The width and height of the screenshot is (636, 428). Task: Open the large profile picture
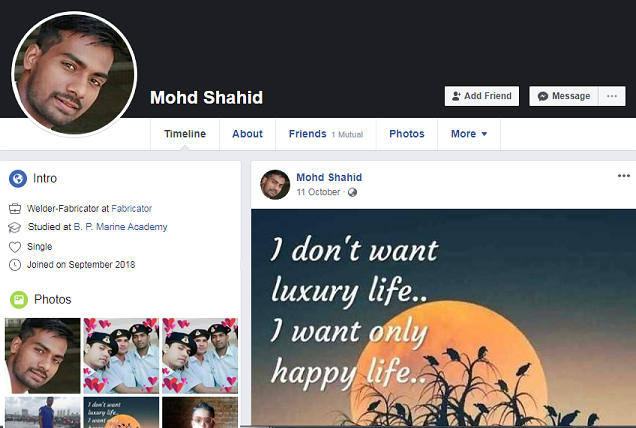click(x=74, y=74)
